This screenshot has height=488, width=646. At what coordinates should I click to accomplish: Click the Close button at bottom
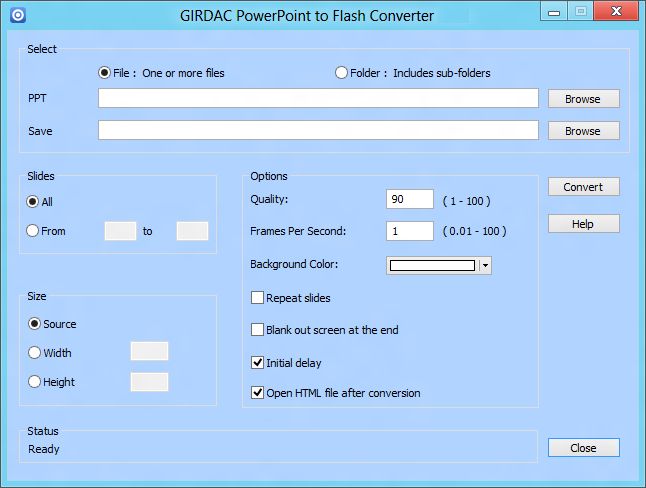[583, 448]
